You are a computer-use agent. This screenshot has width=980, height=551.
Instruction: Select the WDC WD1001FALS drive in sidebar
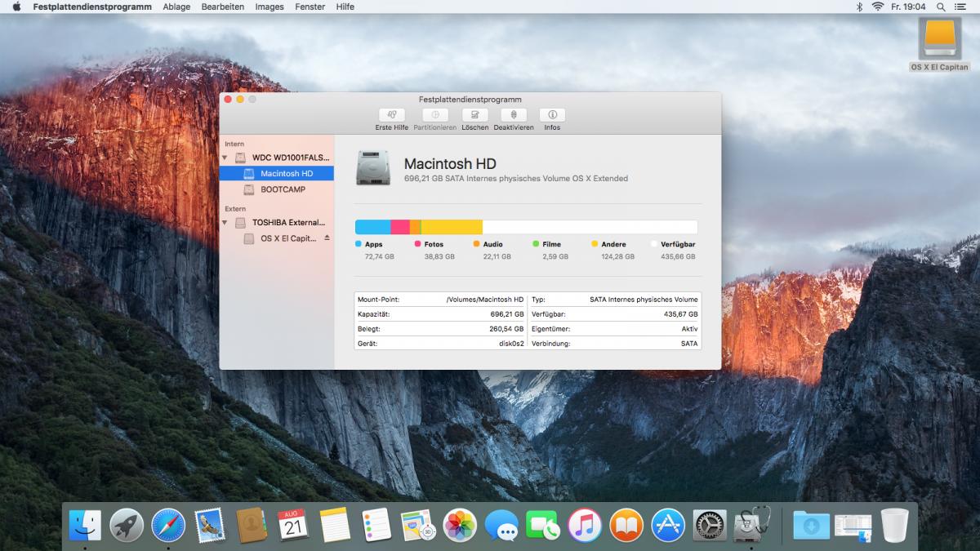point(277,157)
